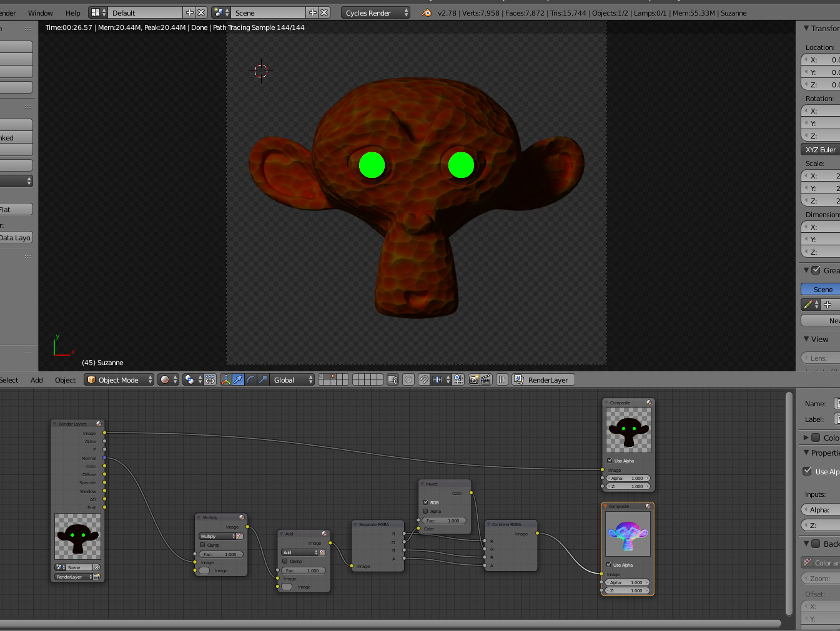This screenshot has width=840, height=631.
Task: Open the Add blend type dropdown in node
Action: (x=300, y=552)
